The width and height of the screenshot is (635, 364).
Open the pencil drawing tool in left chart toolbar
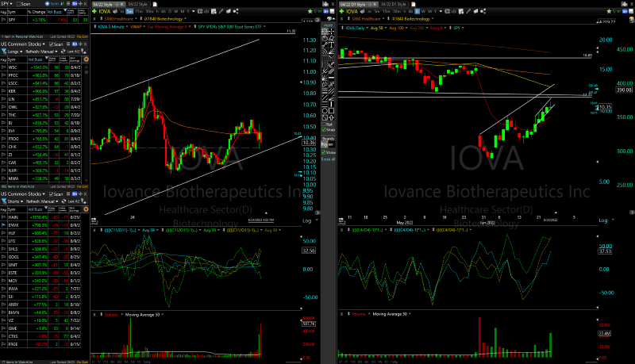click(x=221, y=11)
